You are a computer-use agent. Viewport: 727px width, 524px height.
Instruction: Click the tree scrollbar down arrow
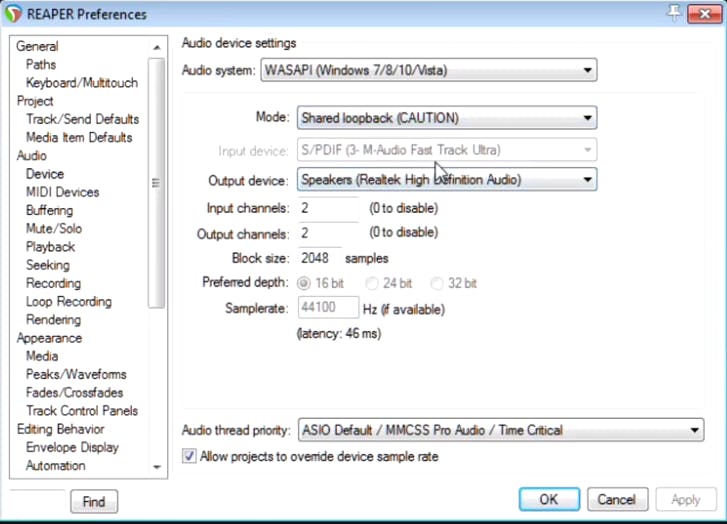point(157,467)
